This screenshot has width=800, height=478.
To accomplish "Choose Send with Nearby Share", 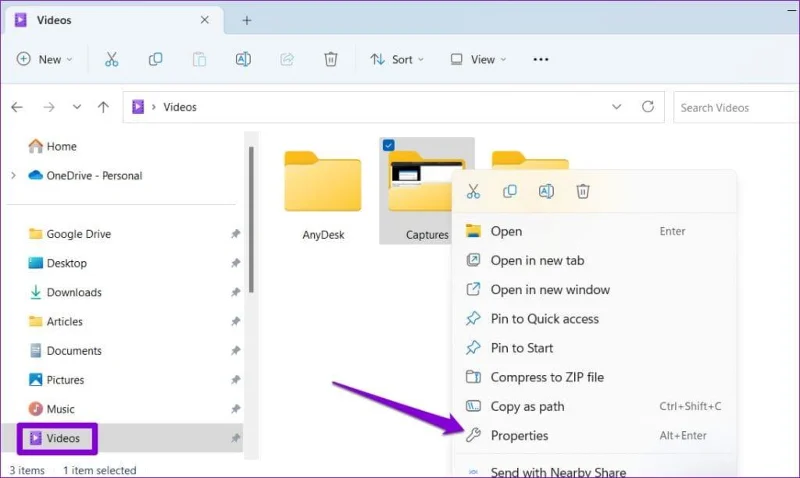I will 593,471.
